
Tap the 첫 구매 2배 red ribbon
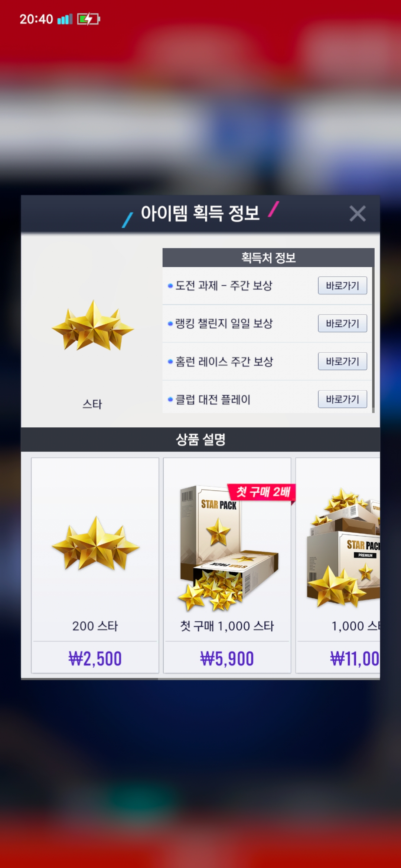[262, 493]
